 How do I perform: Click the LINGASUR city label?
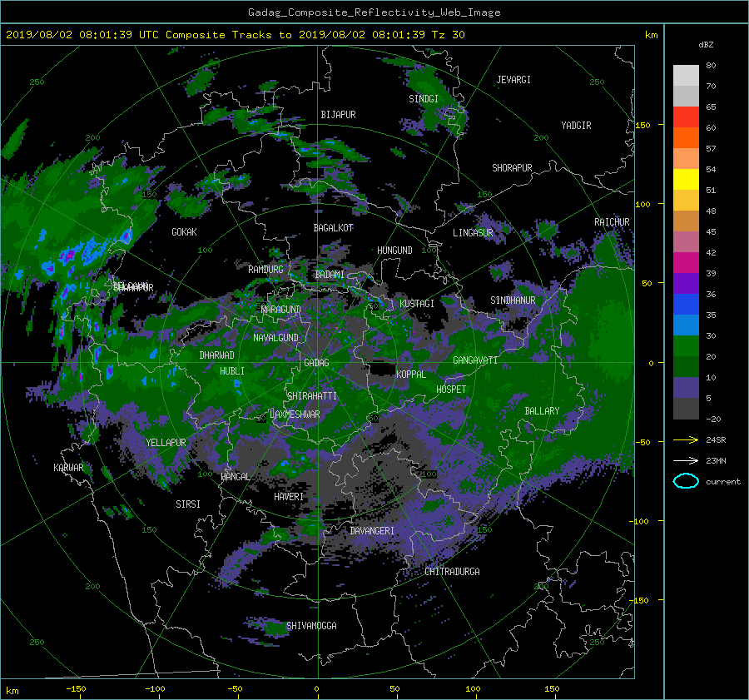[x=473, y=233]
